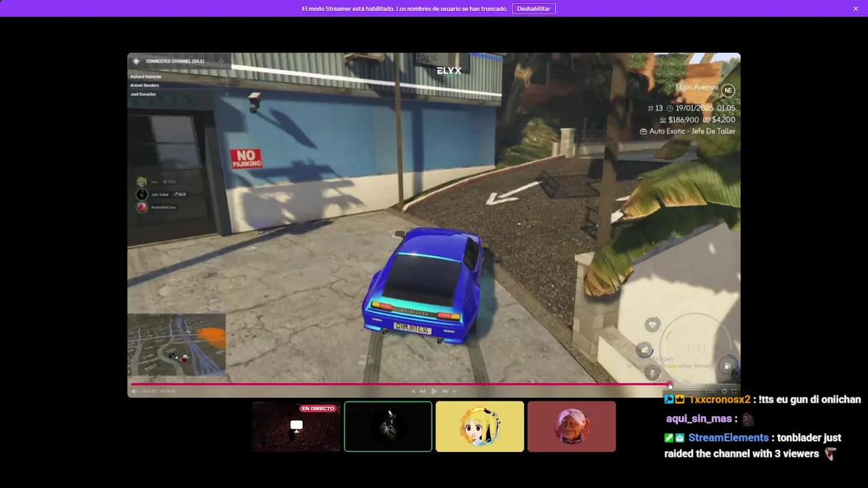The width and height of the screenshot is (868, 488).
Task: Click the red seek handle on the progress bar
Action: [670, 384]
